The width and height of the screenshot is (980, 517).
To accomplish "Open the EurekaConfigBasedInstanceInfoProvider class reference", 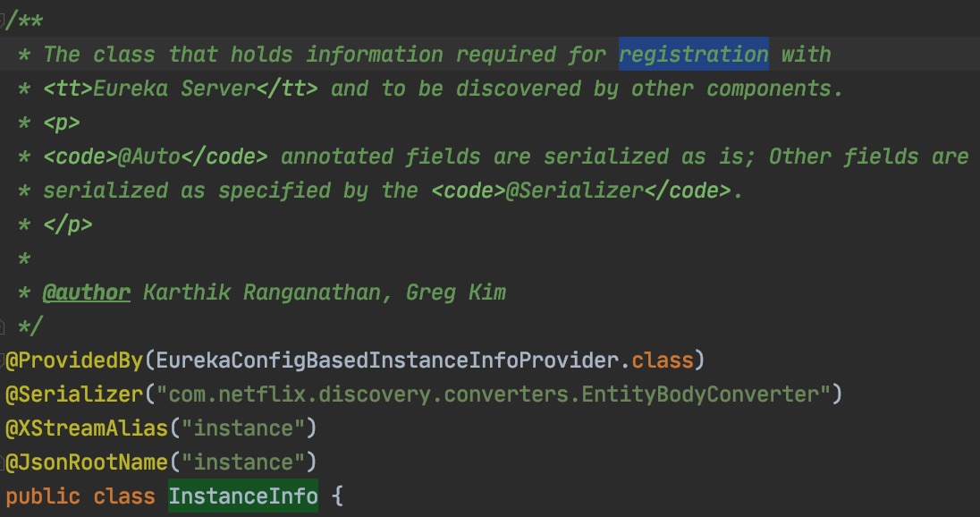I will (x=389, y=360).
